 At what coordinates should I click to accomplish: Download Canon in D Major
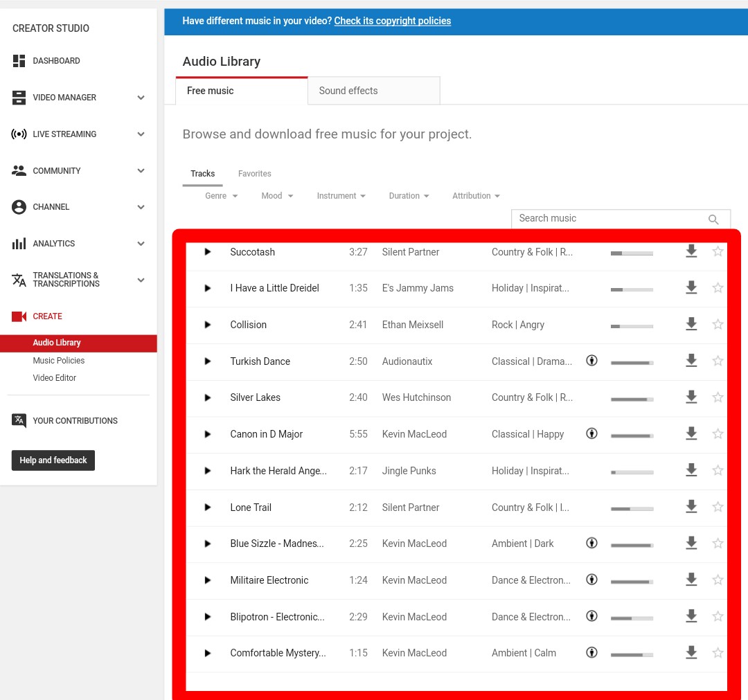pyautogui.click(x=691, y=433)
